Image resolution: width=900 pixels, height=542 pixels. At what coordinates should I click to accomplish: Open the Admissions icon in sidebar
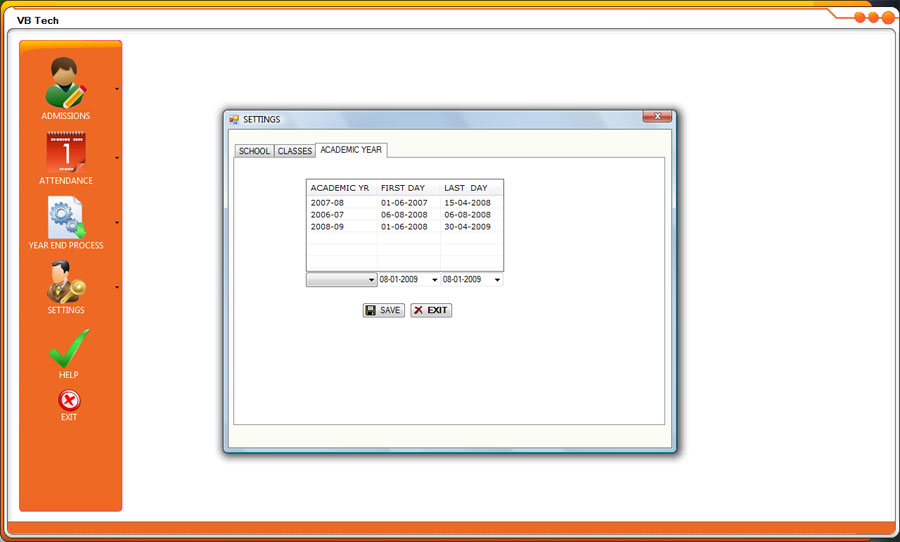tap(65, 83)
